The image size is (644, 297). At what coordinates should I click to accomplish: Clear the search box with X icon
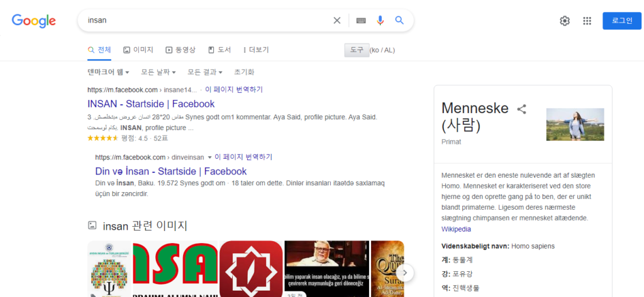[x=337, y=21]
